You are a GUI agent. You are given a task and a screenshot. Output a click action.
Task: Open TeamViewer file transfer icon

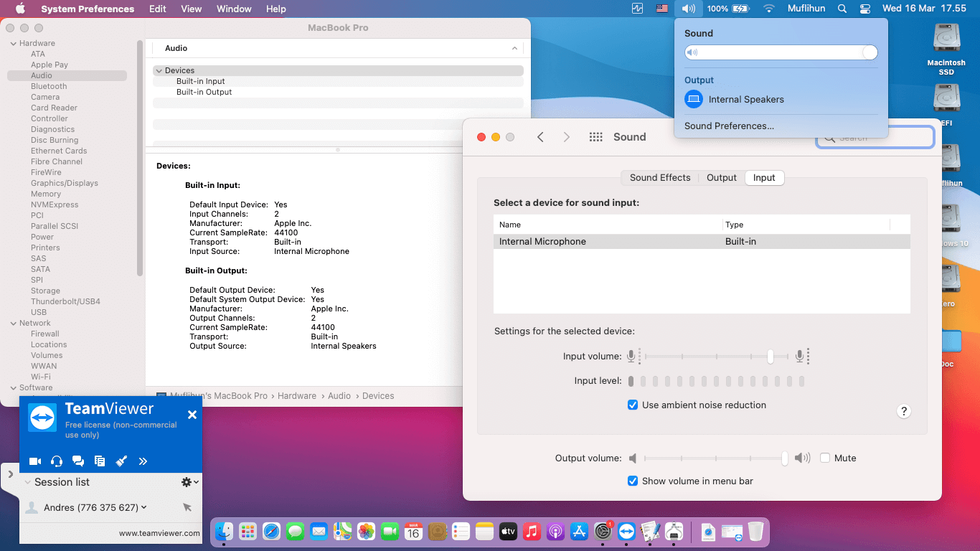pos(100,461)
